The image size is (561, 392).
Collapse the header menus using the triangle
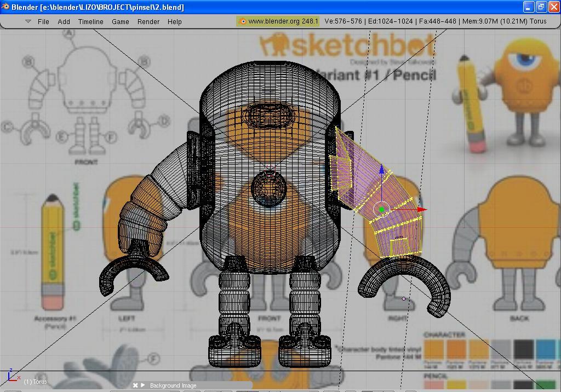[x=28, y=21]
